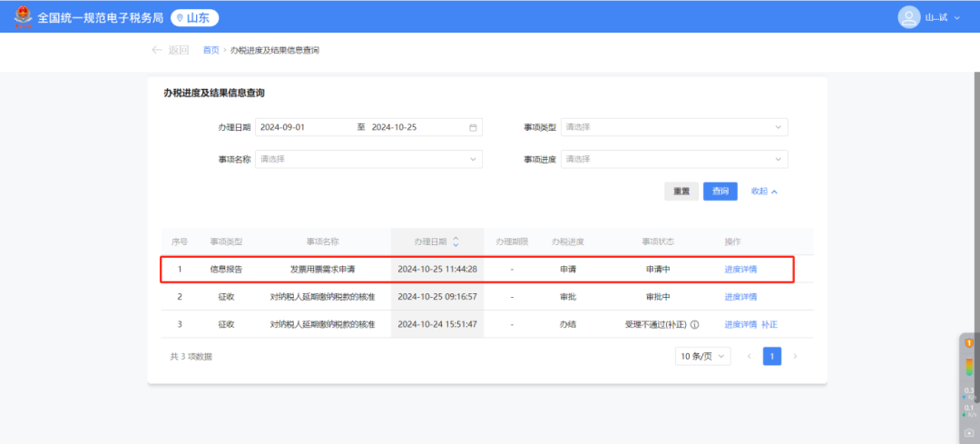
Task: Click the info icon beside 受理不通过(补正)
Action: [694, 325]
